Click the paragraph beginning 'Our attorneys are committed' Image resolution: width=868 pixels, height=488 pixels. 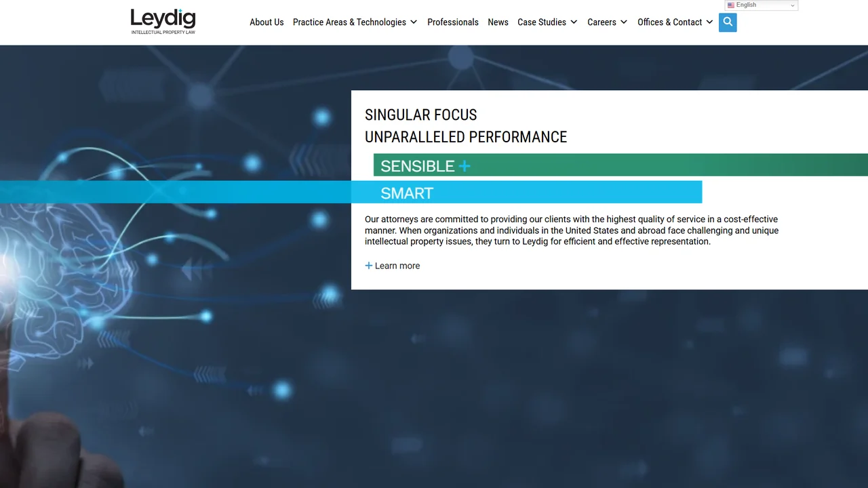tap(572, 230)
